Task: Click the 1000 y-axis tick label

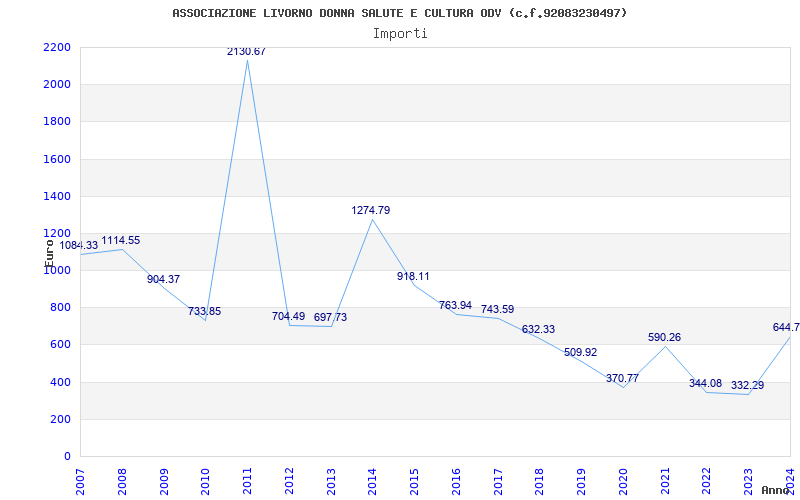Action: click(57, 270)
